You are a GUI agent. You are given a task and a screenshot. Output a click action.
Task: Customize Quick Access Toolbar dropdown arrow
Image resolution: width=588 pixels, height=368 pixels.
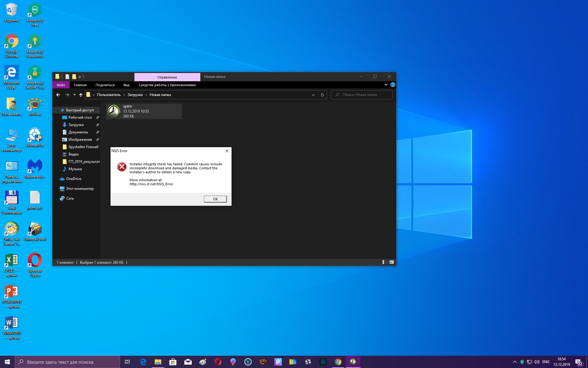[x=80, y=77]
